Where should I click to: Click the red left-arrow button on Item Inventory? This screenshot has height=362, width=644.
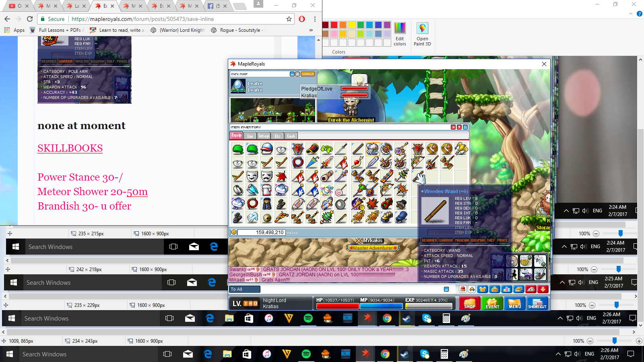pyautogui.click(x=453, y=127)
